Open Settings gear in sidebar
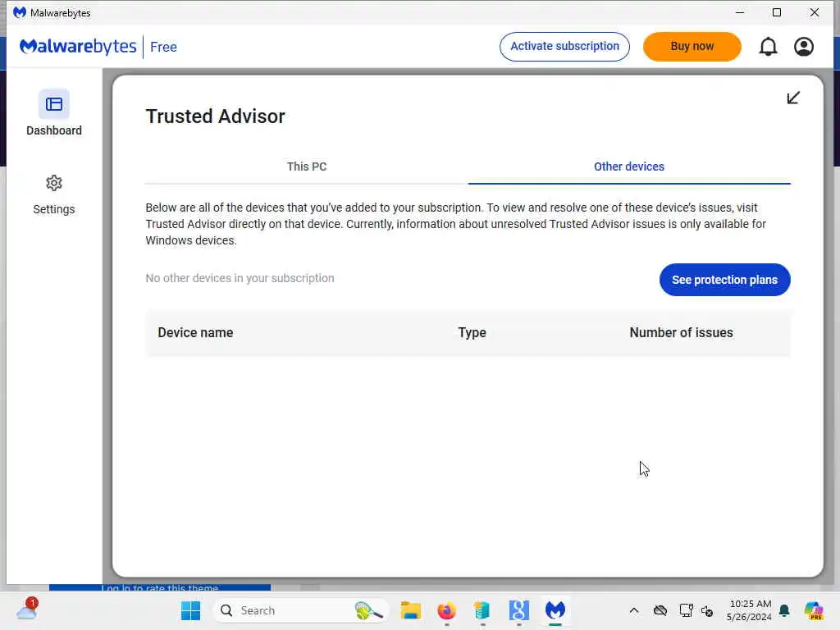Screen dimensions: 840x630 point(53,183)
